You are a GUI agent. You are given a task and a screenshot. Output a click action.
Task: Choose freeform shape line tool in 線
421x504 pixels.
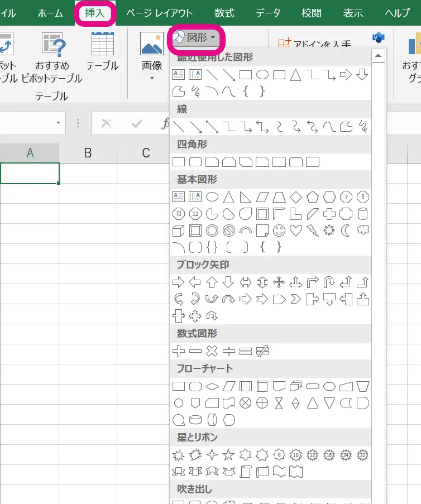pyautogui.click(x=346, y=127)
